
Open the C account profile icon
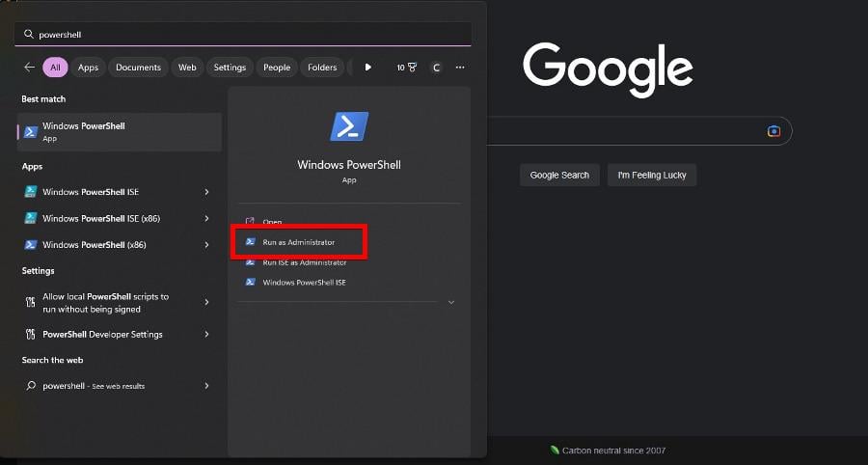point(436,68)
